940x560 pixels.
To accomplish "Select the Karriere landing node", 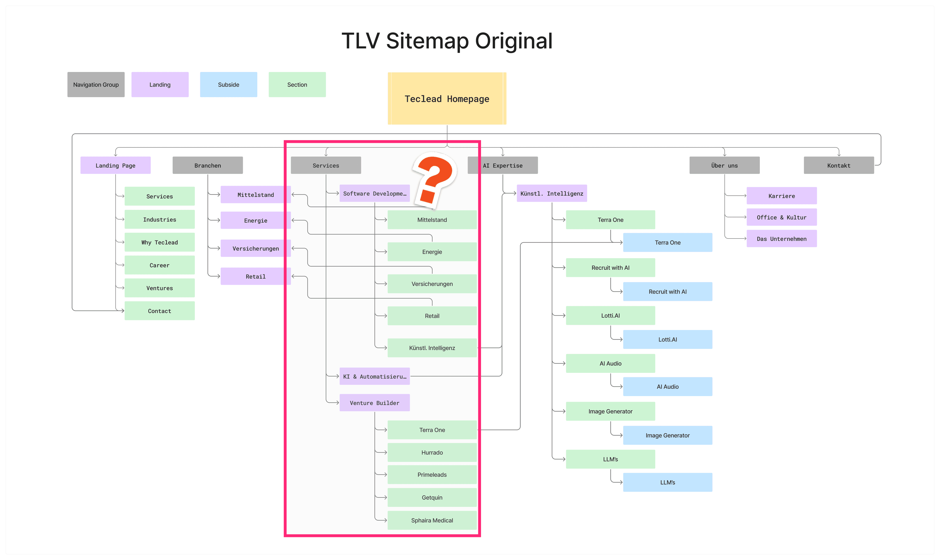I will (781, 196).
